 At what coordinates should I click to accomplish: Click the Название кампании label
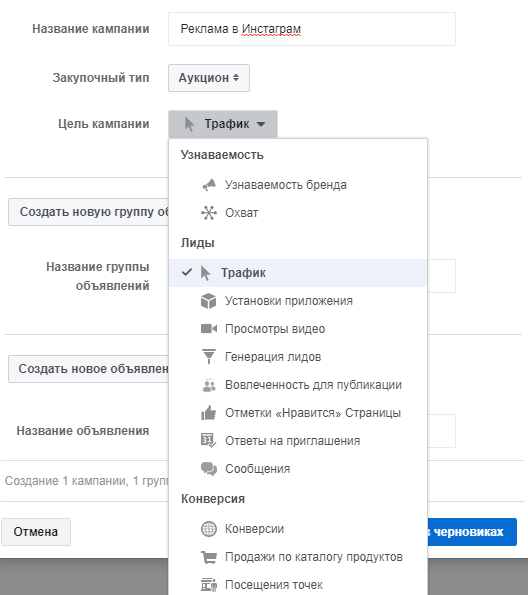pos(91,29)
